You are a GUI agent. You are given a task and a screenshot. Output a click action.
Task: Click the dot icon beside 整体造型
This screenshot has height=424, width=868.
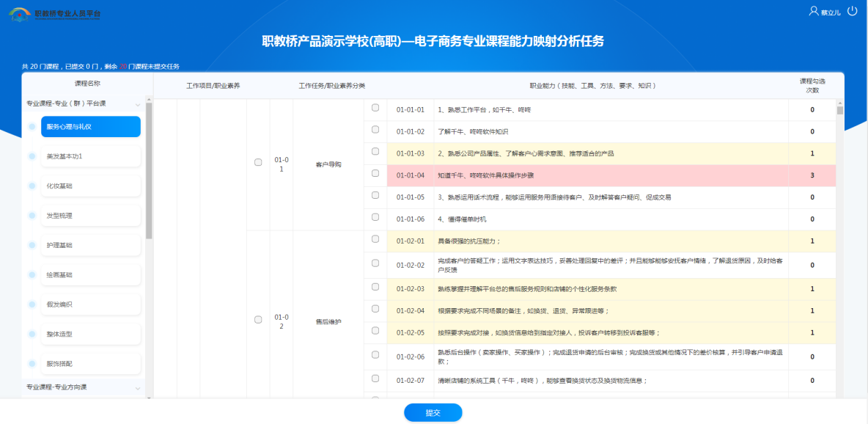tap(32, 335)
